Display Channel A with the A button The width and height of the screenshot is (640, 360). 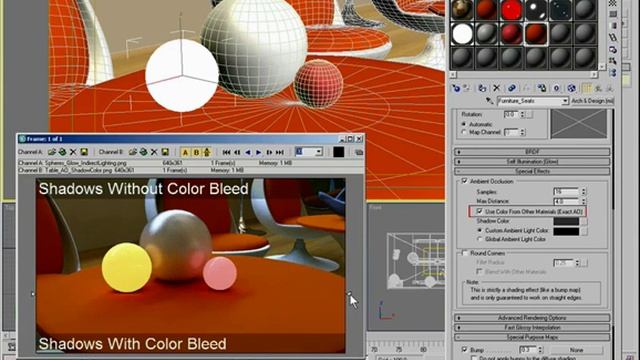click(x=185, y=152)
